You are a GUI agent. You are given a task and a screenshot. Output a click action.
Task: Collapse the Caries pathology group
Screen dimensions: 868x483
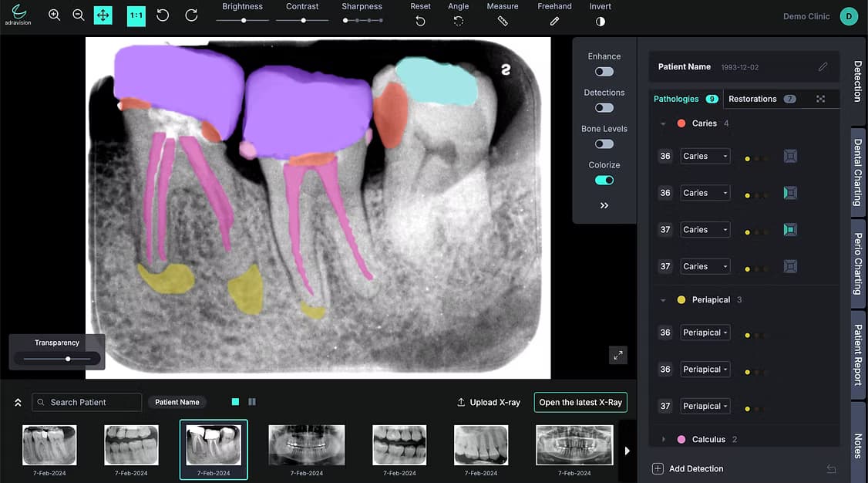pyautogui.click(x=663, y=123)
